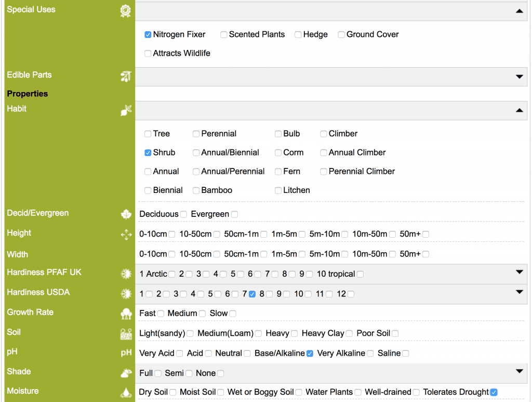Click the Hardiness PFAF UK snowflake icon

click(126, 274)
